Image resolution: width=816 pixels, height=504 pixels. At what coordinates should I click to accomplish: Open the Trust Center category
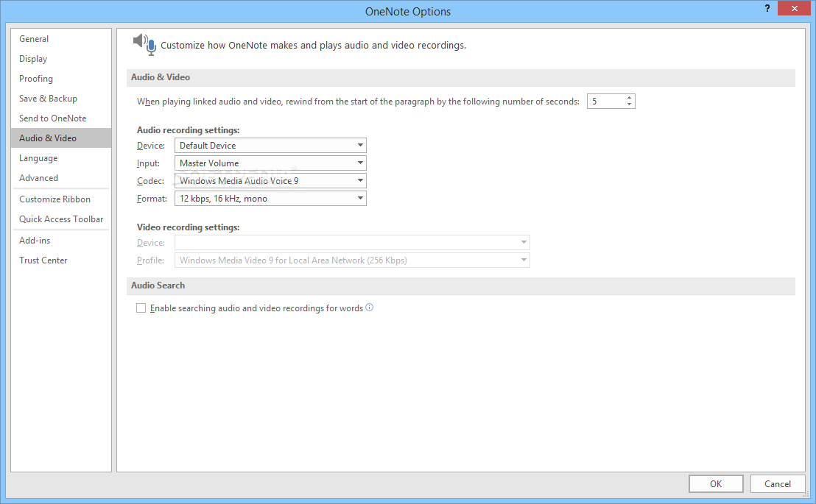click(x=61, y=260)
